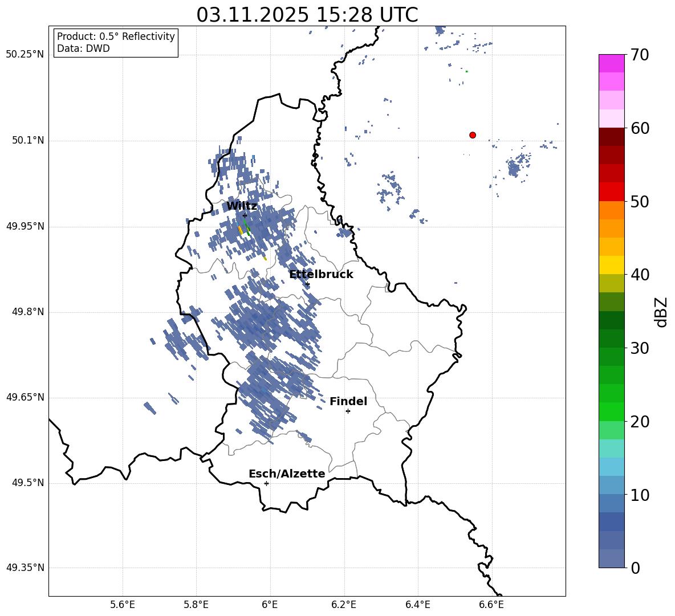Click the orange high-reflectivity echo near Wiltz
The height and width of the screenshot is (616, 675).
coord(240,230)
